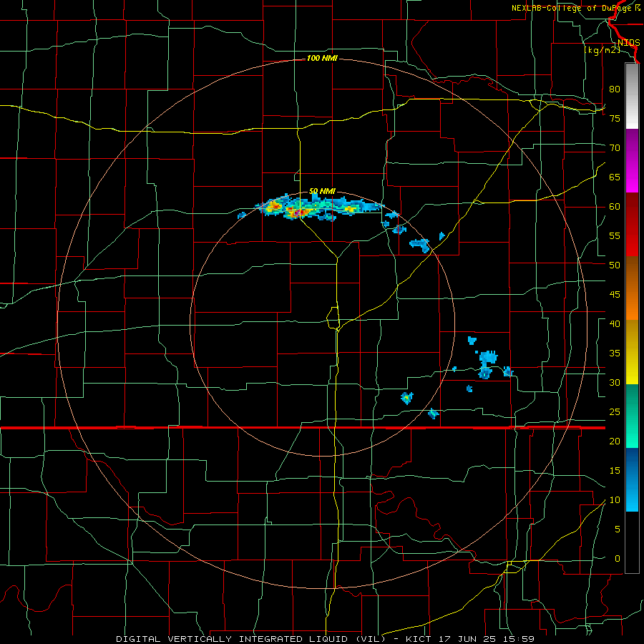Click the 50 value on the color scale
Viewport: 644px width, 644px height.
click(615, 265)
